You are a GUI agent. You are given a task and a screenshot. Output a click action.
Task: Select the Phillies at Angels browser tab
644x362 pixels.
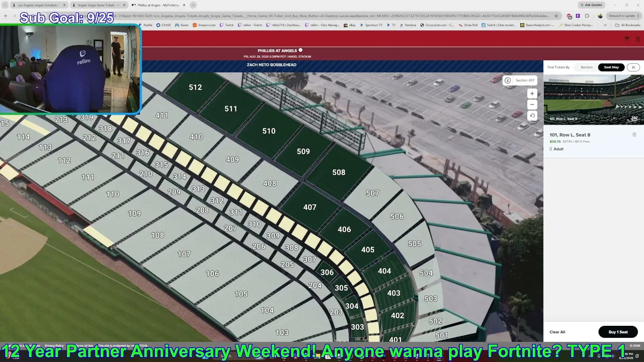(158, 5)
